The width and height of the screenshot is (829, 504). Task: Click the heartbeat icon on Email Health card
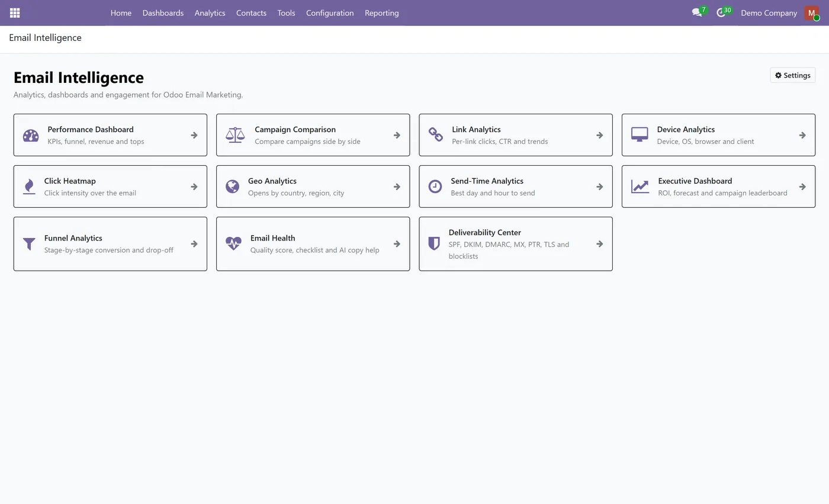coord(233,244)
